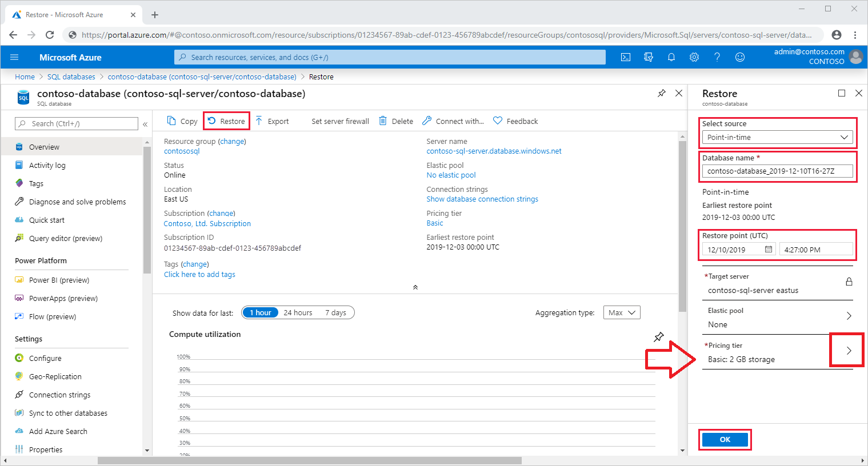The height and width of the screenshot is (466, 868).
Task: Open Show database connection strings link
Action: (482, 199)
